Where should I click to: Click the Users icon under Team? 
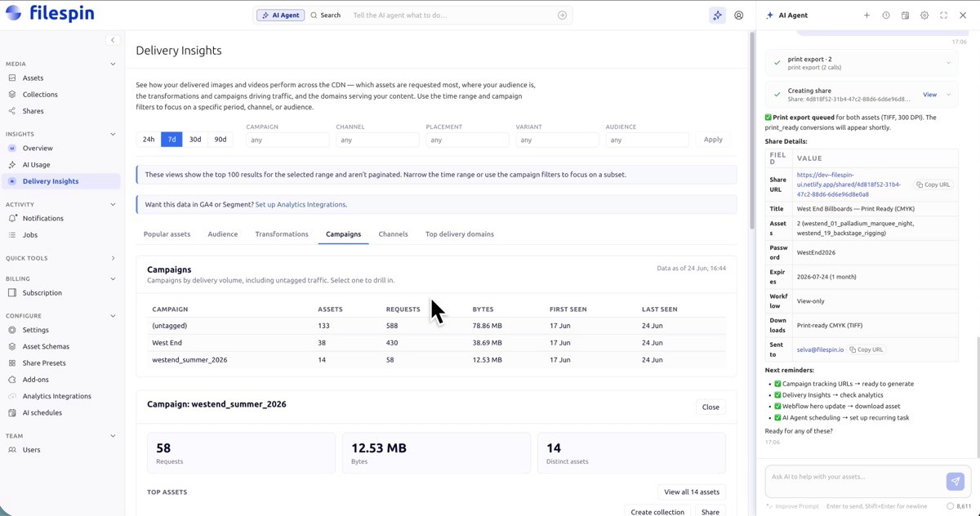[12, 450]
